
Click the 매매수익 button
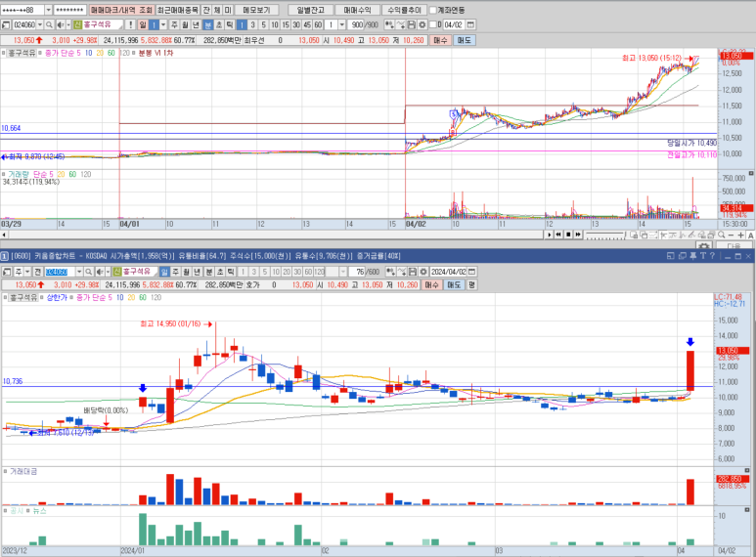[x=357, y=10]
